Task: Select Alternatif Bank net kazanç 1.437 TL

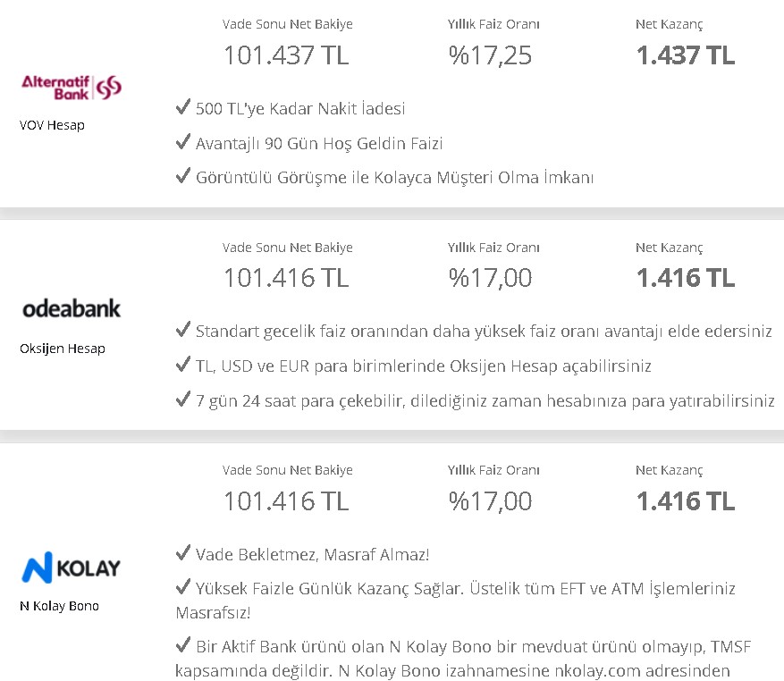Action: point(686,55)
